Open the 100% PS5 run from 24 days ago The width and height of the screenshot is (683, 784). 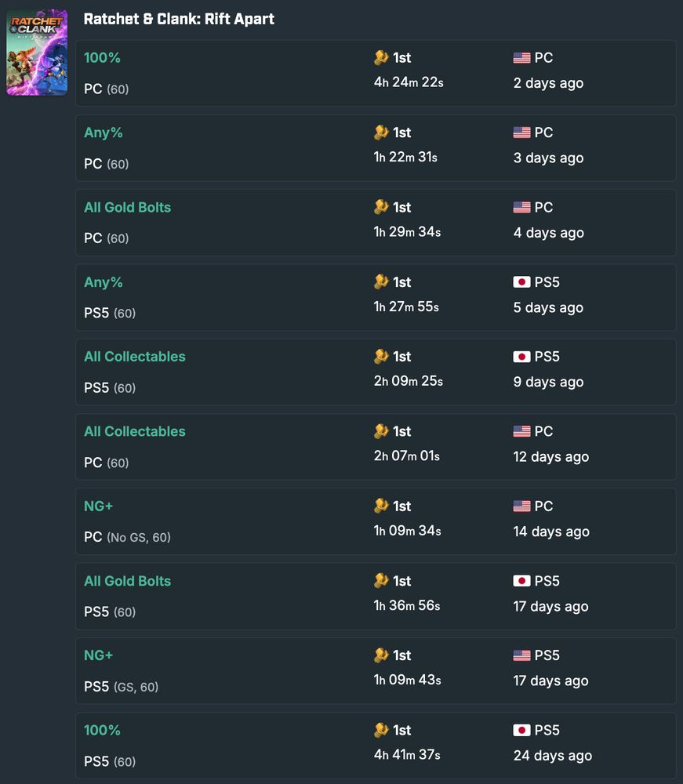[376, 746]
